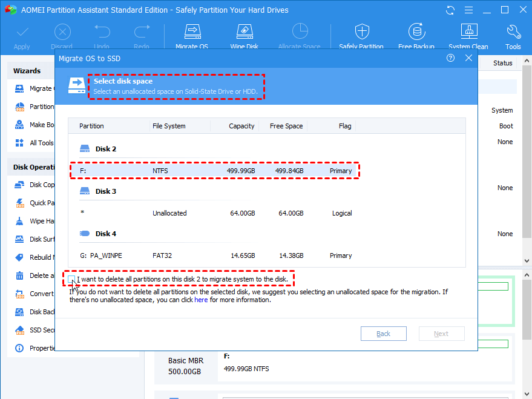Select the G: PA_WINPE partition row
Viewport: 532px width, 399px height.
[x=216, y=256]
